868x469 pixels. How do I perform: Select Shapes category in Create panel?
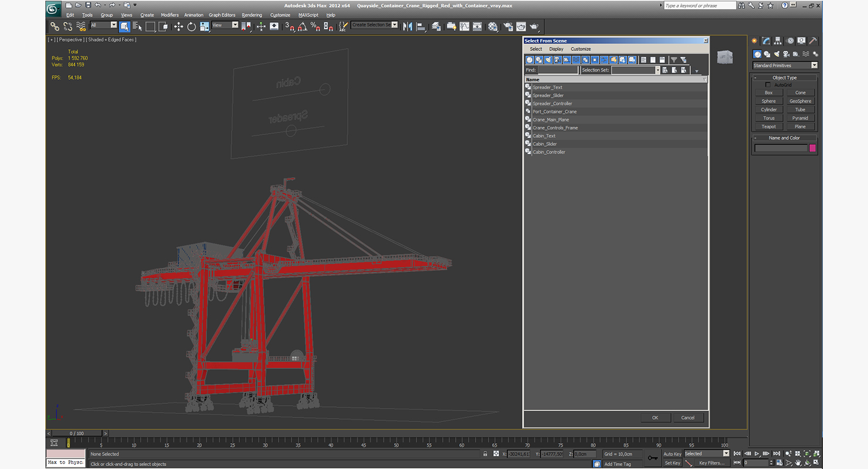point(767,54)
